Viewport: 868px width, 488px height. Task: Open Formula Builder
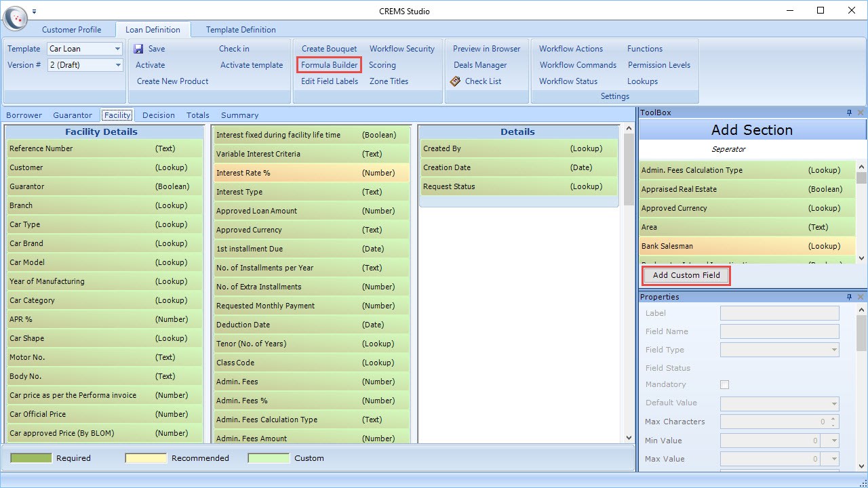330,65
